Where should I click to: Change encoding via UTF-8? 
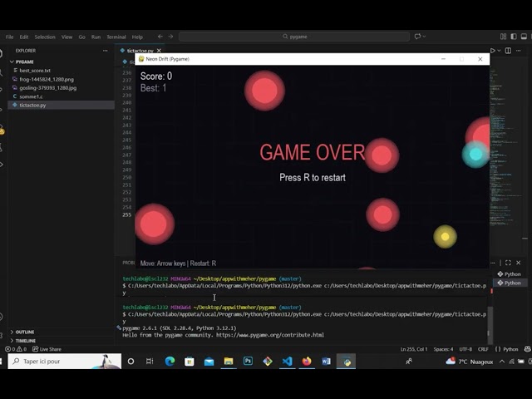coord(465,349)
